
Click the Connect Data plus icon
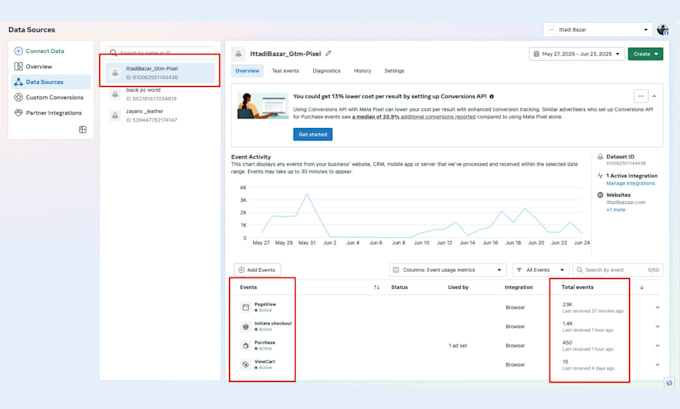click(x=18, y=51)
